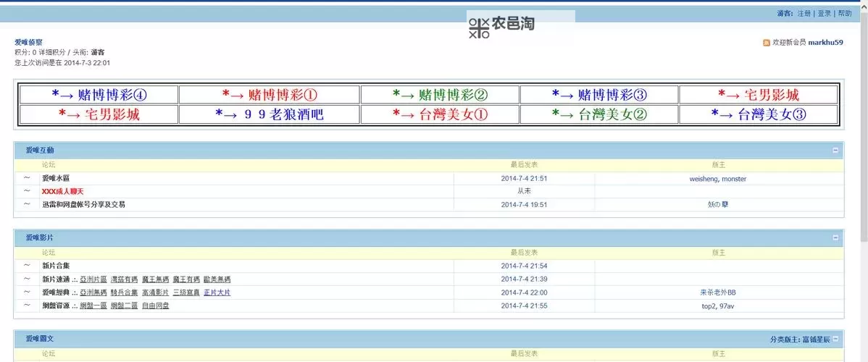Open the 正片大片 subforum link

(x=217, y=292)
